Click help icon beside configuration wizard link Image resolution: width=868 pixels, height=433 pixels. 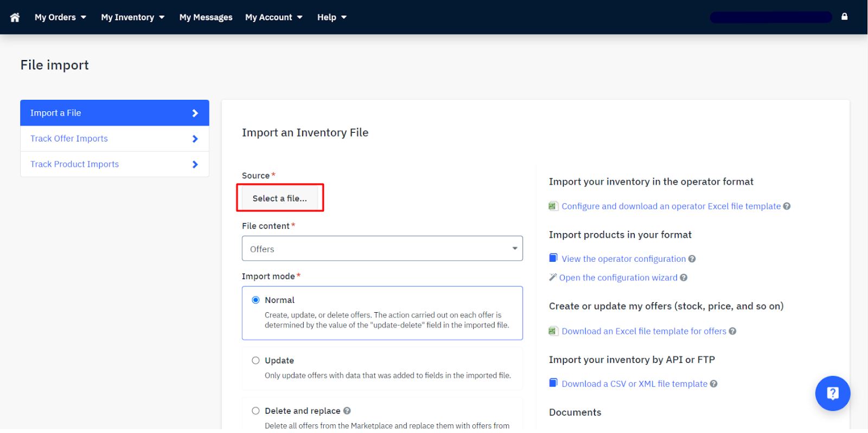pyautogui.click(x=684, y=277)
